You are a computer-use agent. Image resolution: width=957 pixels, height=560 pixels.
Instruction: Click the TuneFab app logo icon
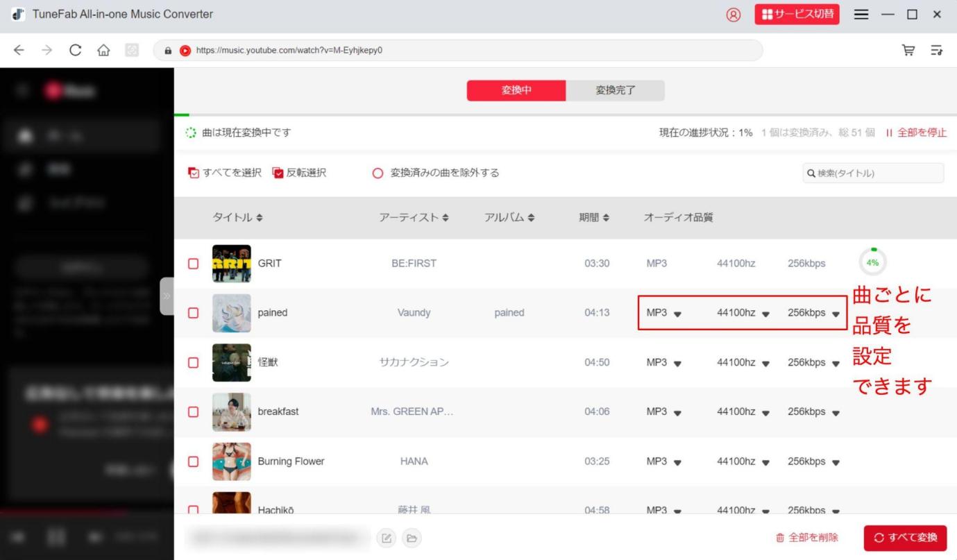[x=19, y=15]
